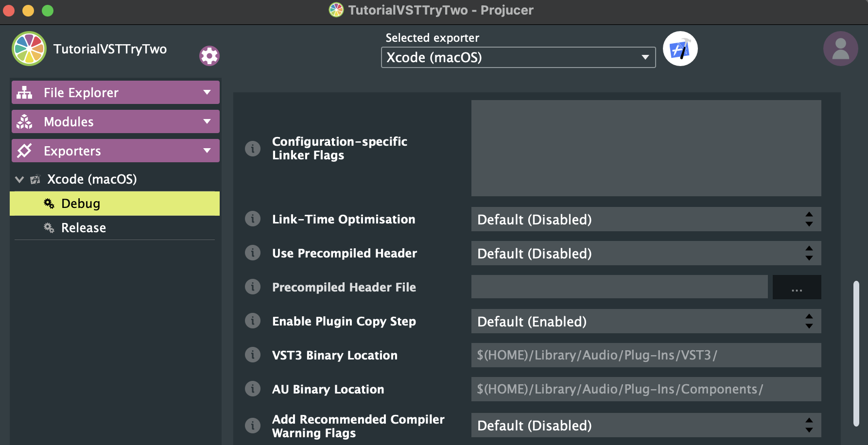Click the Configuration-specific Linker Flags text area
The width and height of the screenshot is (868, 445).
(x=646, y=148)
